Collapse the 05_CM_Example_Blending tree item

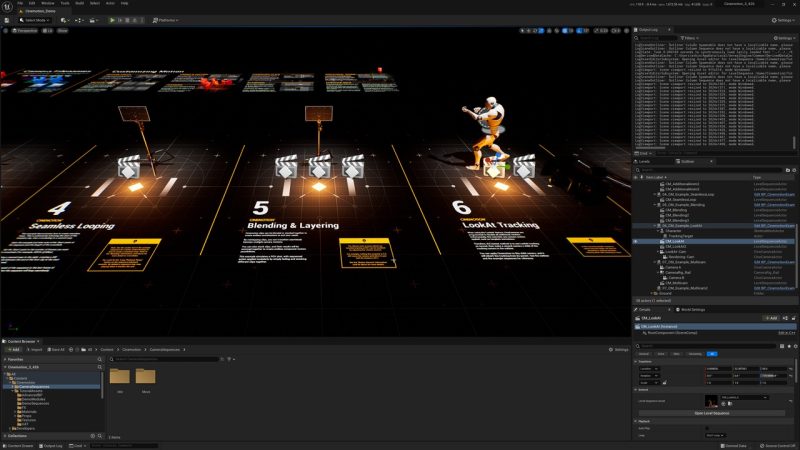655,205
